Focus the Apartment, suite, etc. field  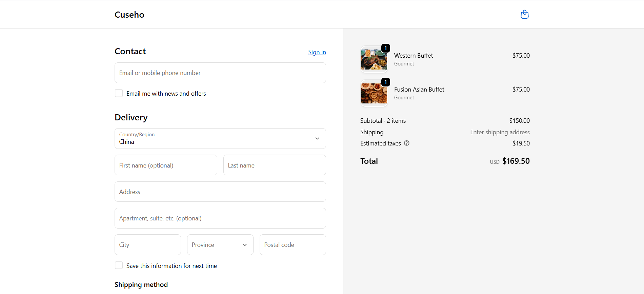(220, 218)
